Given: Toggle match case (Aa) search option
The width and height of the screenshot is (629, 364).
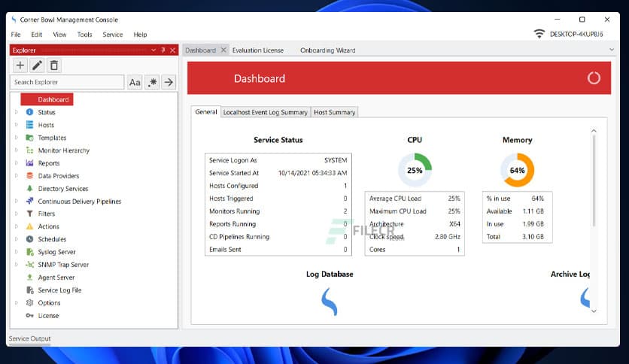Looking at the screenshot, I should coord(135,82).
